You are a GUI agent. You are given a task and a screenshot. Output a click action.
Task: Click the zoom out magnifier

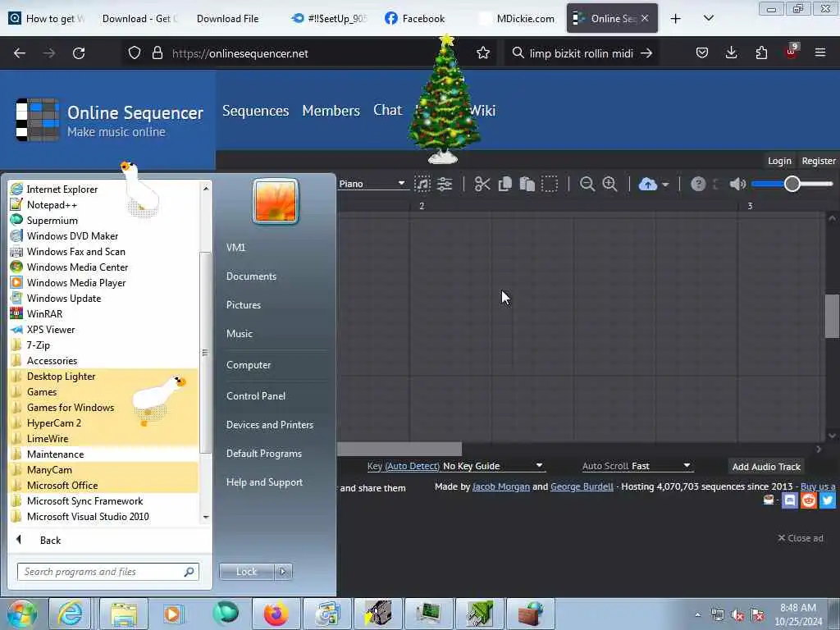click(x=587, y=185)
